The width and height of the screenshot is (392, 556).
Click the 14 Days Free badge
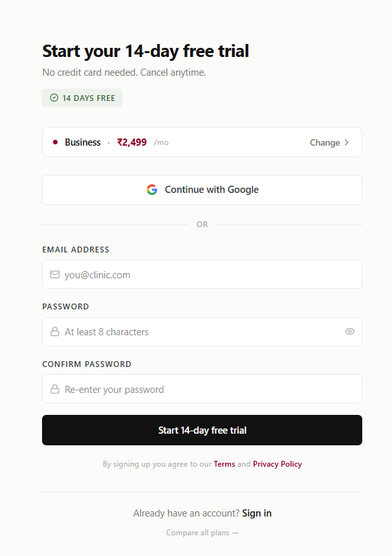pos(82,98)
